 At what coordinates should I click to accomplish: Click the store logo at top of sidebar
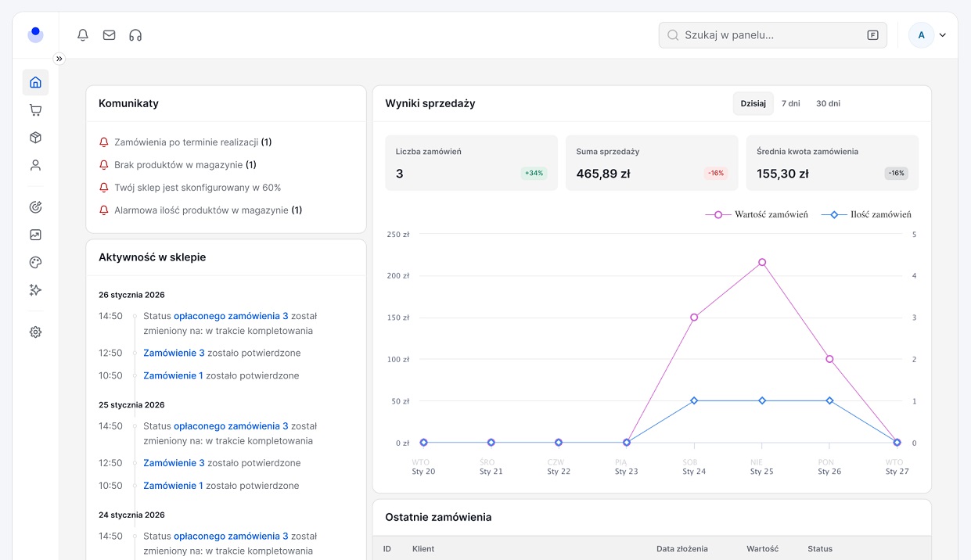35,34
